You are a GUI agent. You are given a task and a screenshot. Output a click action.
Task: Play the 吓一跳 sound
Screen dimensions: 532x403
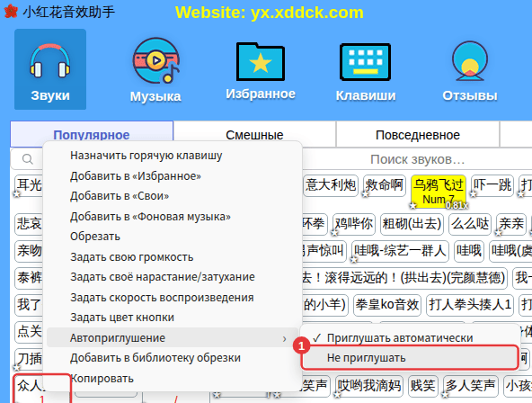492,185
